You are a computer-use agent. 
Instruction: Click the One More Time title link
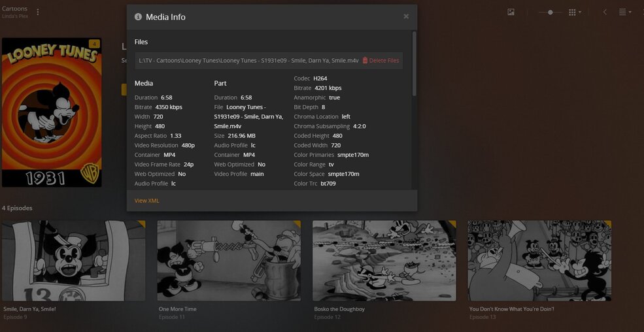click(x=177, y=309)
